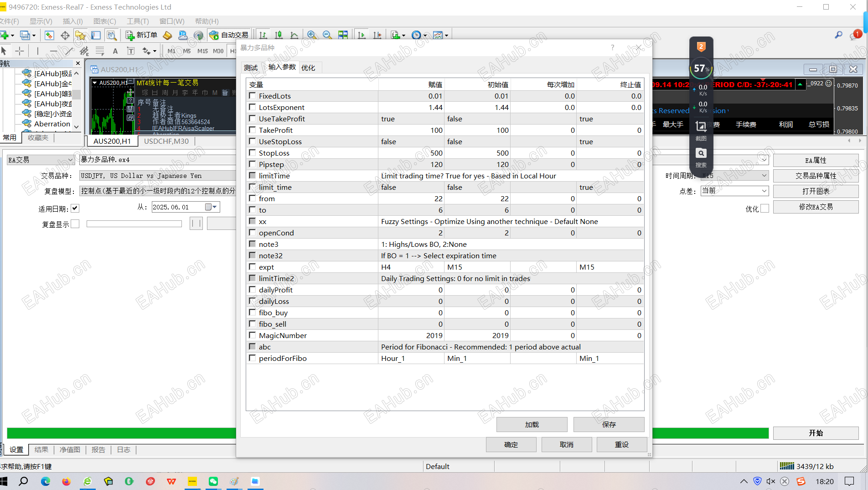Click the notification chat bubble icon
Image resolution: width=868 pixels, height=490 pixels.
point(855,35)
